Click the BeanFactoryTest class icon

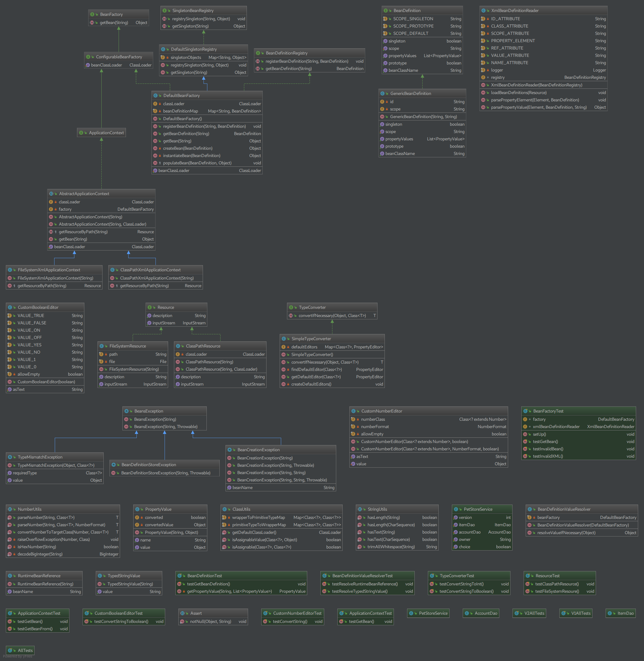pyautogui.click(x=525, y=411)
